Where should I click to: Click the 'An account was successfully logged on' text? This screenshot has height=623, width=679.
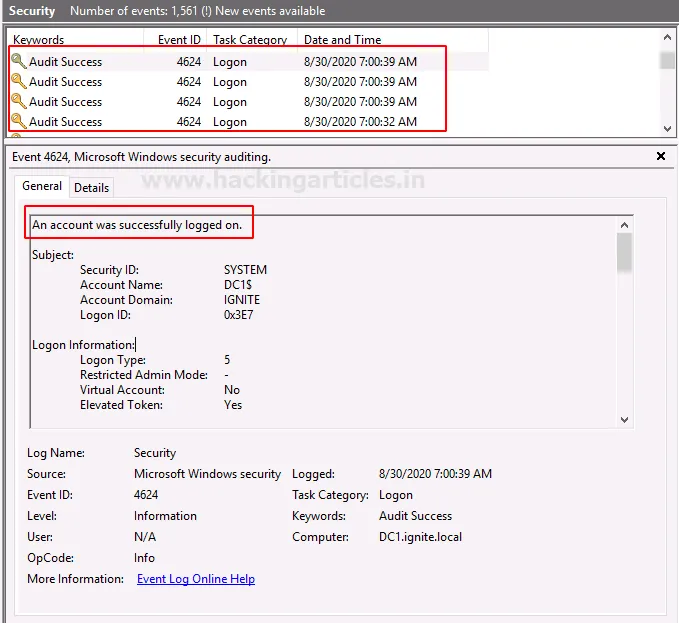tap(137, 225)
